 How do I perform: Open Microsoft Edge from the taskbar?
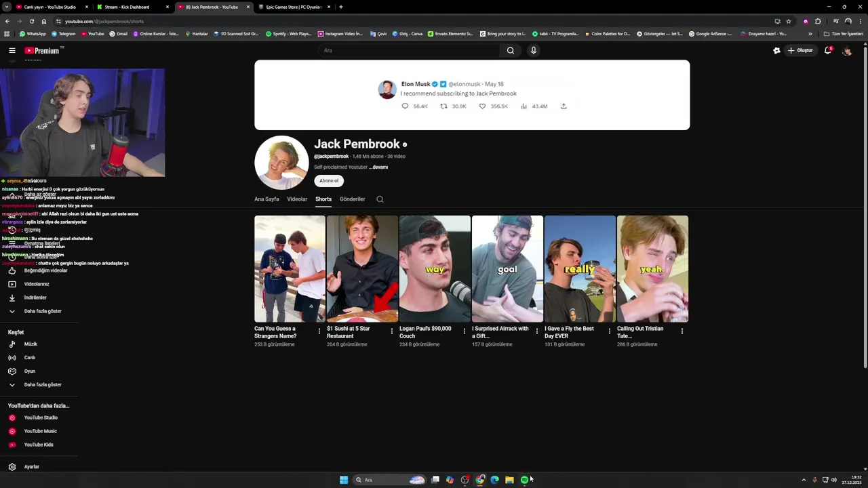[494, 480]
